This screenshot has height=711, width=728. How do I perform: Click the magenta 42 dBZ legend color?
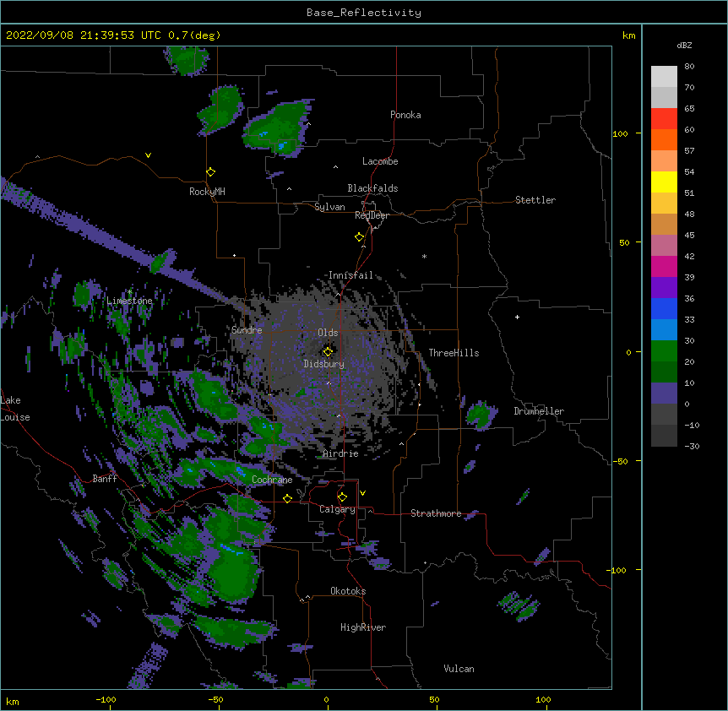coord(664,266)
